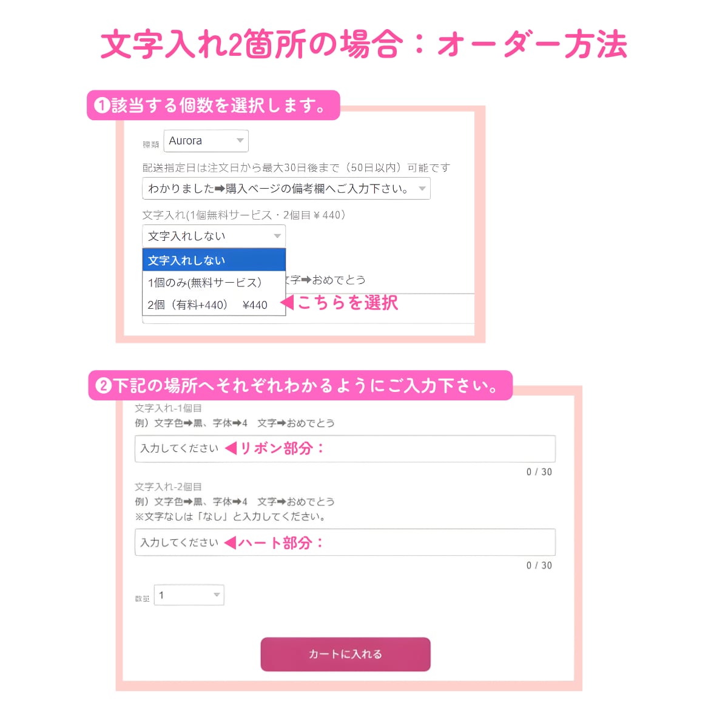Image resolution: width=728 pixels, height=728 pixels.
Task: Choose the 1個のみ(無料サービス) option
Action: (214, 283)
